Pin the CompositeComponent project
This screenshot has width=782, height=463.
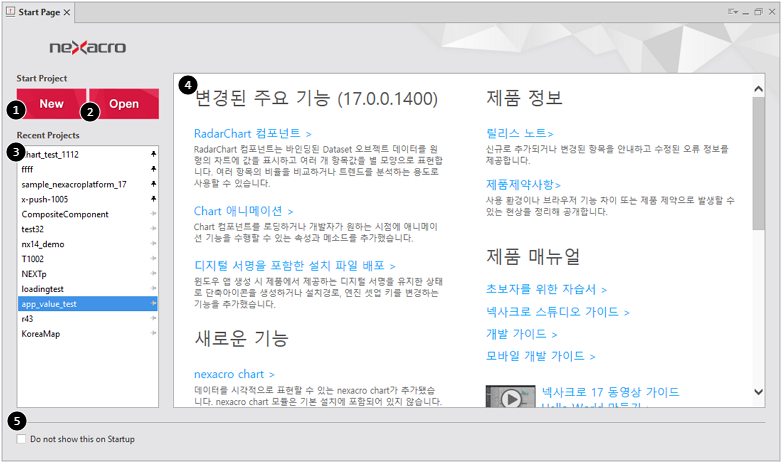coord(154,214)
